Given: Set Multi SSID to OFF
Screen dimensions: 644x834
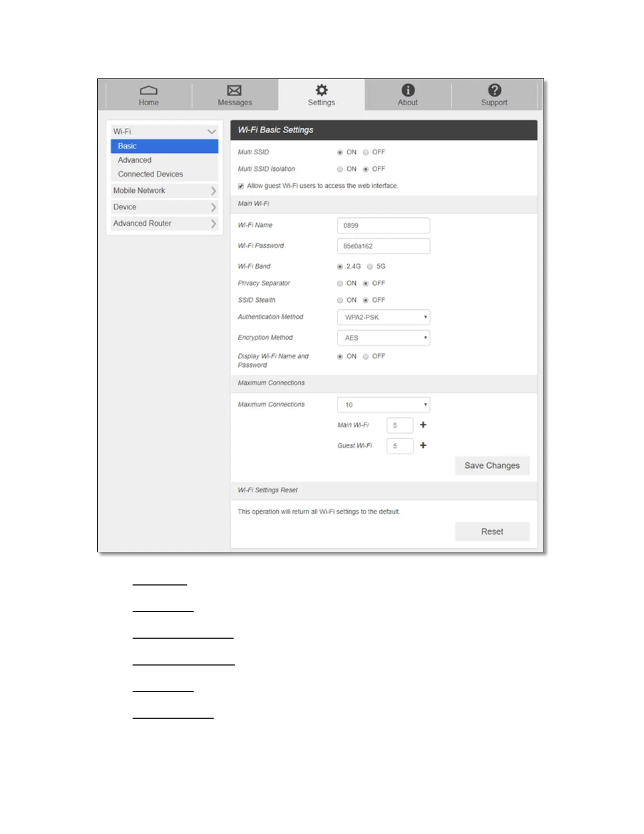Looking at the screenshot, I should coord(366,153).
